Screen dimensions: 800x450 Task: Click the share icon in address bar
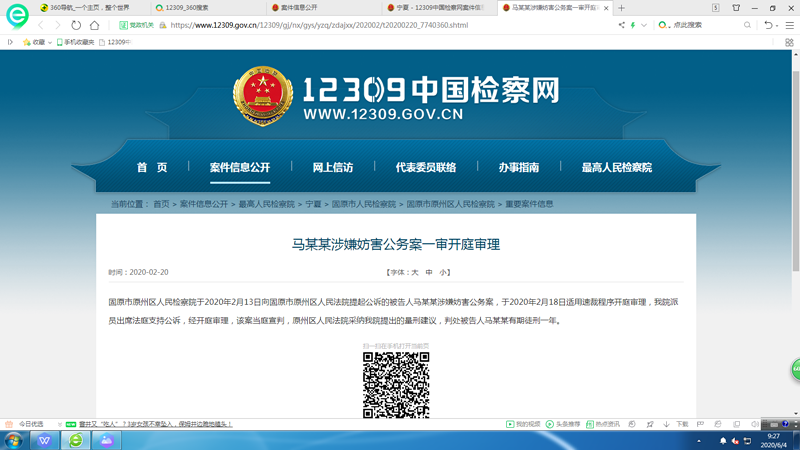(x=621, y=25)
